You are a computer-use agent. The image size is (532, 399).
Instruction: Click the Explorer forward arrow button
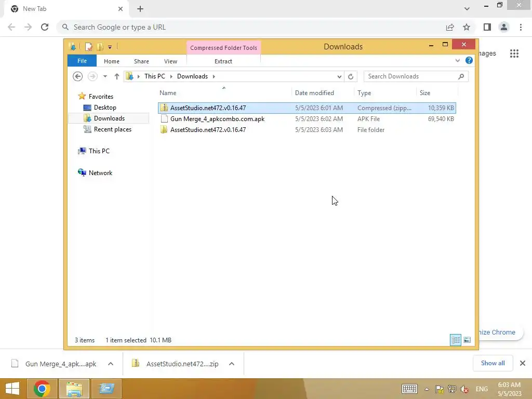coord(92,76)
